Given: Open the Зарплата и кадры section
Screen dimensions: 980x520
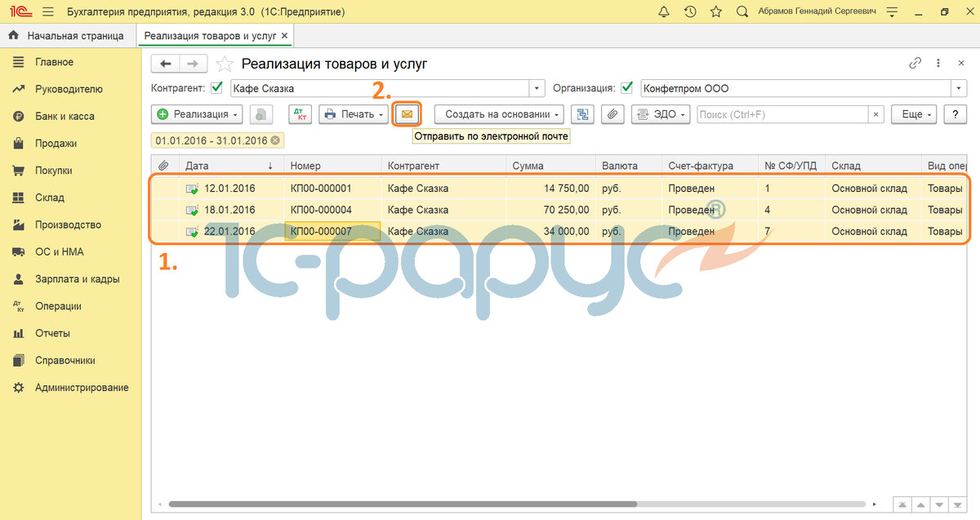Looking at the screenshot, I should 77,278.
